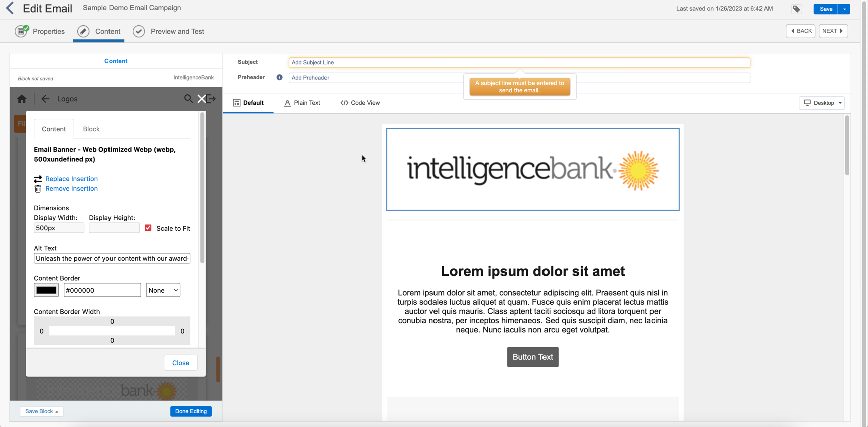Viewport: 868px width, 427px height.
Task: Go back using the Edit Email arrow
Action: (10, 8)
